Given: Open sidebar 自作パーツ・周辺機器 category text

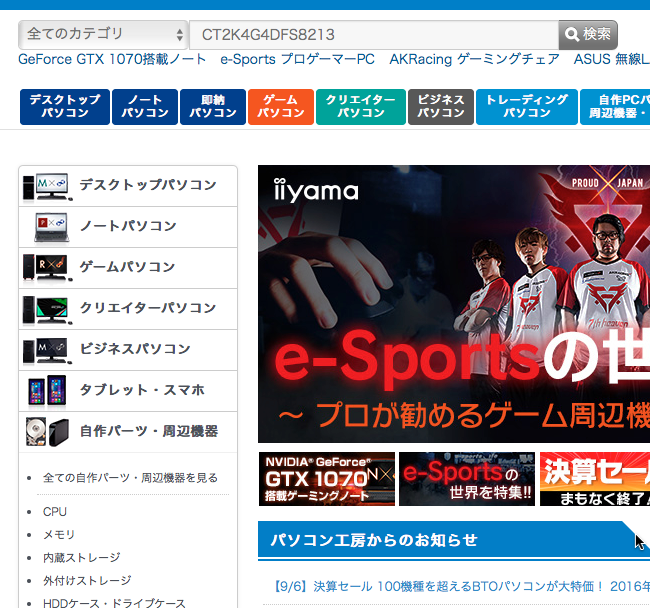Looking at the screenshot, I should coord(149,431).
